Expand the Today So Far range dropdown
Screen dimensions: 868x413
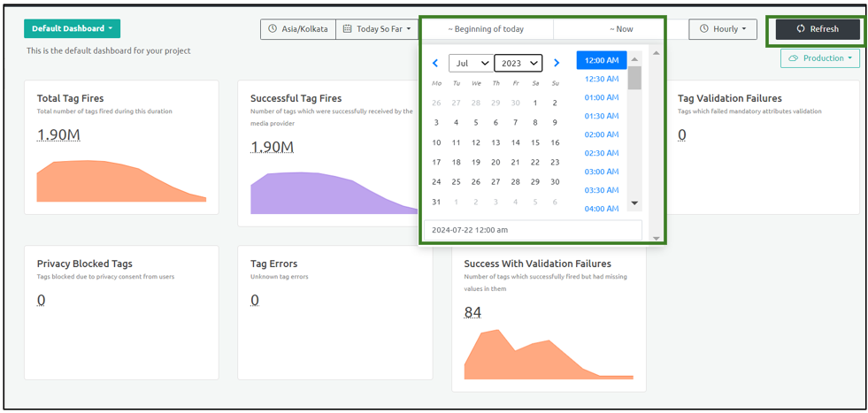tap(377, 29)
